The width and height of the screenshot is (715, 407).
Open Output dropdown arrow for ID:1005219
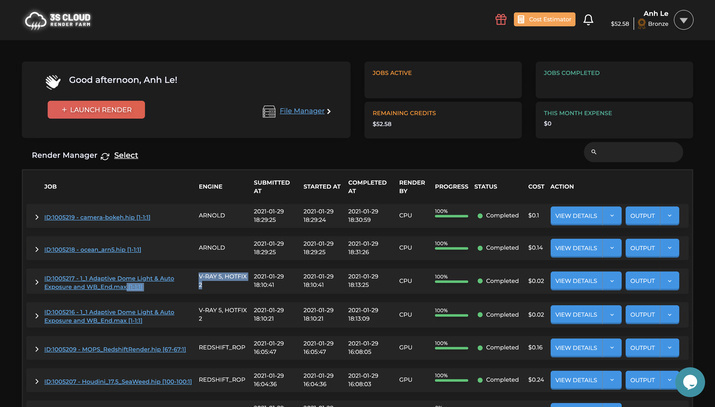[x=669, y=216]
